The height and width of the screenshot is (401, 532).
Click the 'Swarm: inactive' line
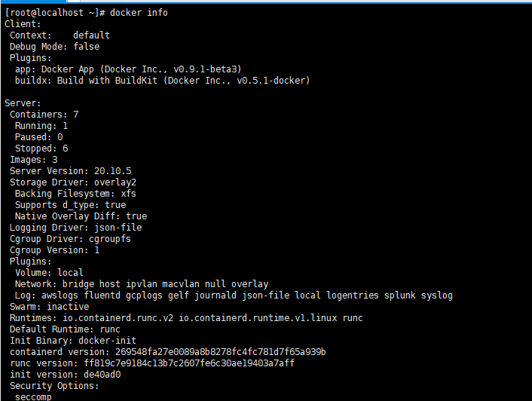(50, 307)
